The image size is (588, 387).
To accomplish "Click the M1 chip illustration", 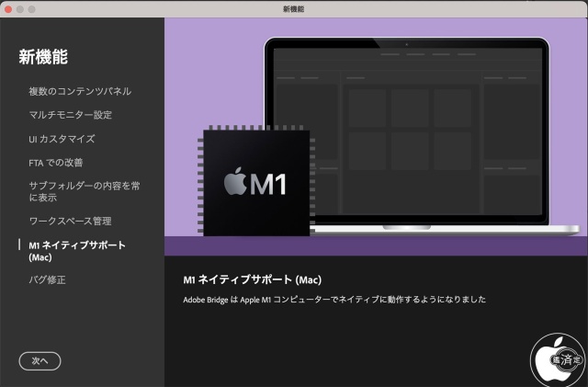I will (x=256, y=182).
